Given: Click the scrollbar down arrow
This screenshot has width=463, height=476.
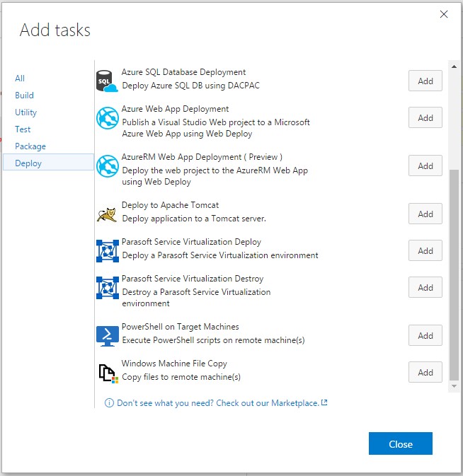Looking at the screenshot, I should click(454, 386).
